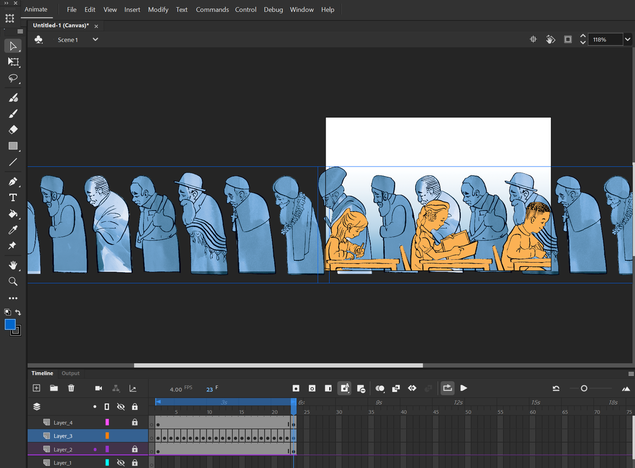The width and height of the screenshot is (635, 468).
Task: Show Layer_1 using its eye icon
Action: (x=121, y=462)
